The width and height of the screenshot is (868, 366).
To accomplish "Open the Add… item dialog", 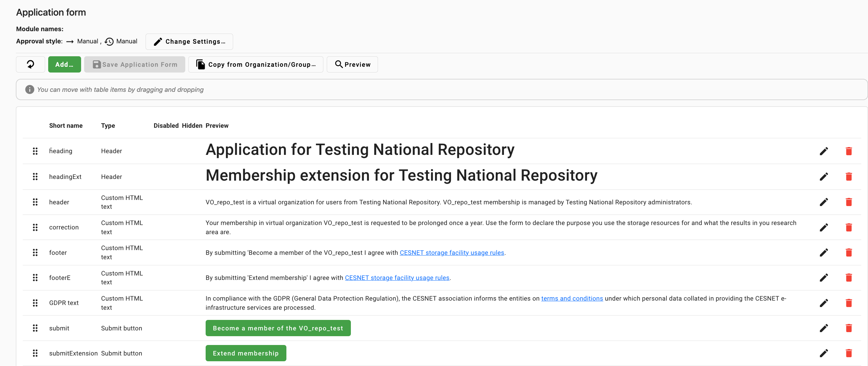I will click(x=64, y=64).
